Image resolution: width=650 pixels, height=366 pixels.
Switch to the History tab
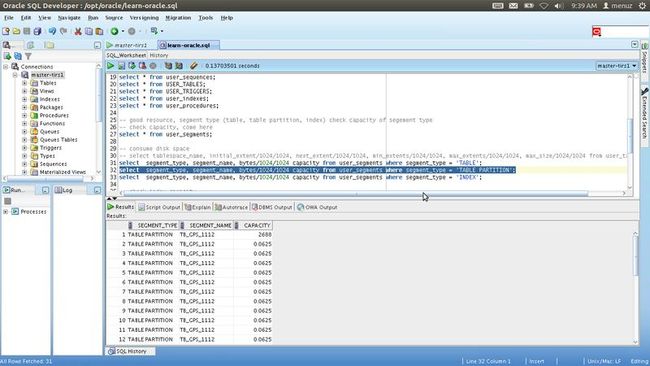coord(159,55)
